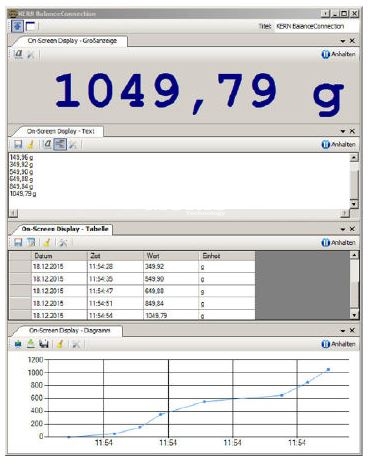This screenshot has height=465, width=372.
Task: Save the Tabelle data with disk icon
Action: click(x=18, y=242)
